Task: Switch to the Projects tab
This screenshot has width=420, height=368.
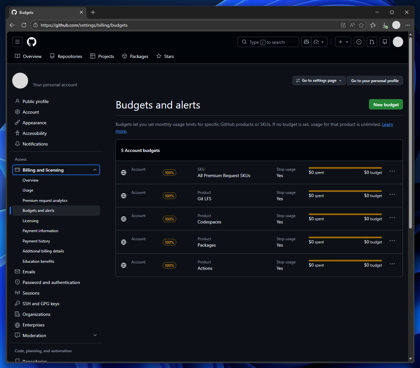Action: tap(102, 56)
